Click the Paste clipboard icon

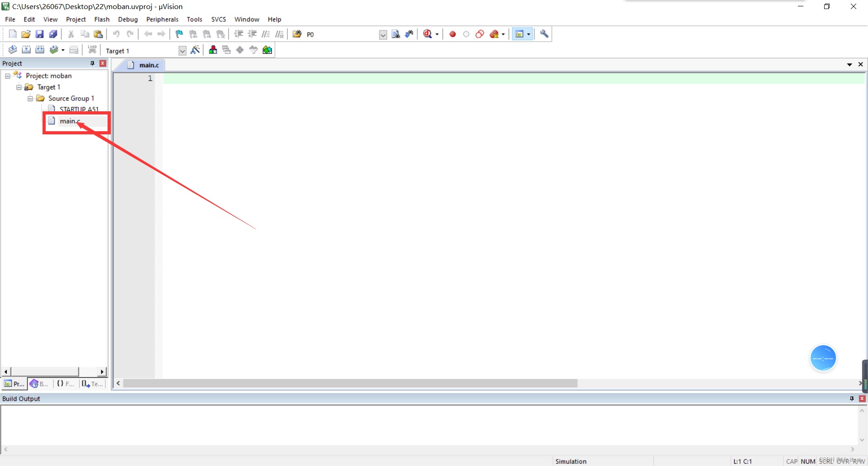click(98, 34)
